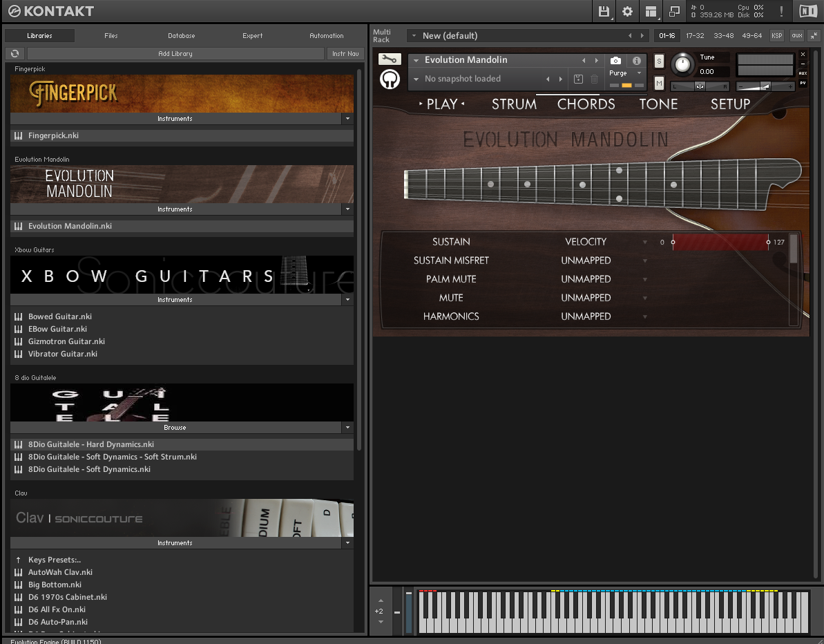Toggle the Instr Nav pane
The height and width of the screenshot is (644, 824).
345,54
